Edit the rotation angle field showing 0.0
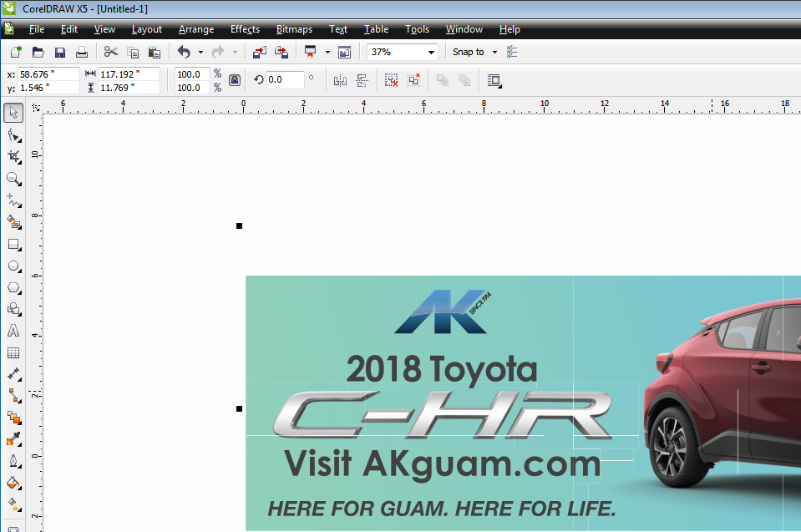Screen dimensions: 801x532 click(x=285, y=79)
